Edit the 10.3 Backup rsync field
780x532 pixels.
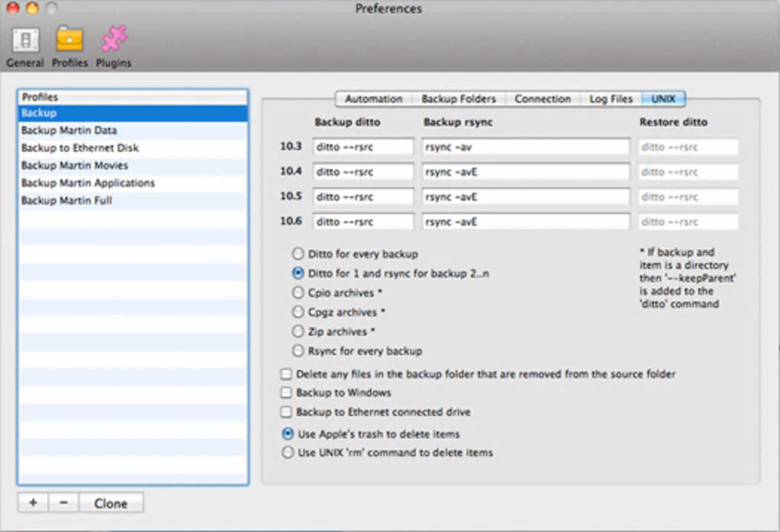click(x=526, y=148)
